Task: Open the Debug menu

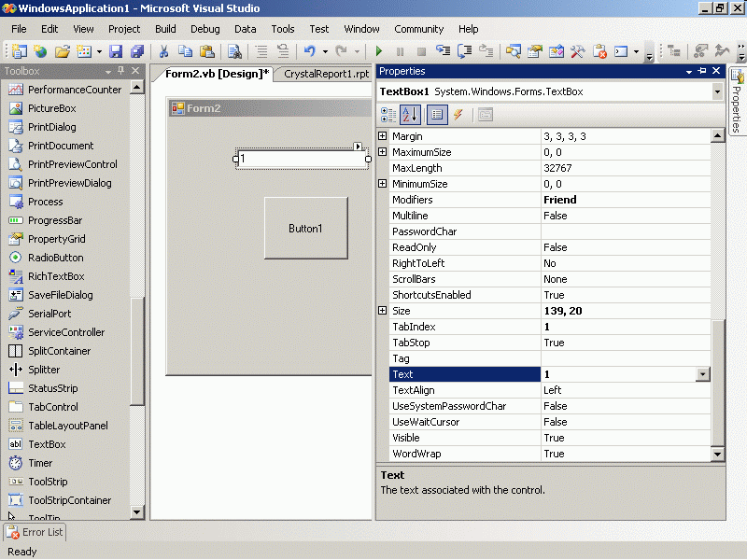Action: 204,29
